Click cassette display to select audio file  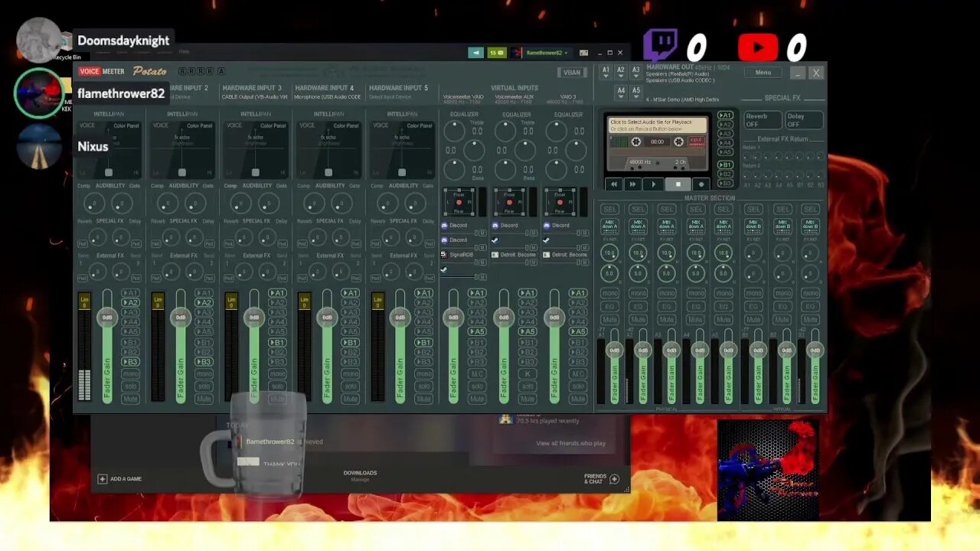657,125
